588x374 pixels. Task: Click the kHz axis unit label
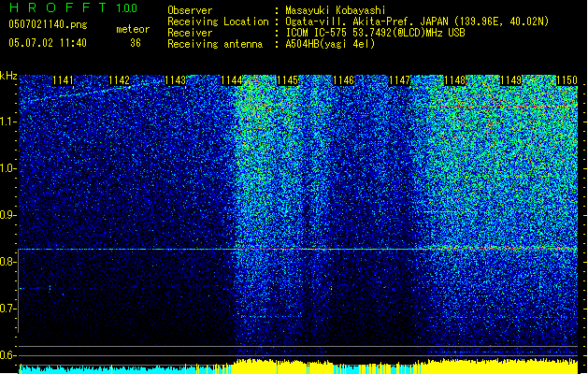(8, 76)
